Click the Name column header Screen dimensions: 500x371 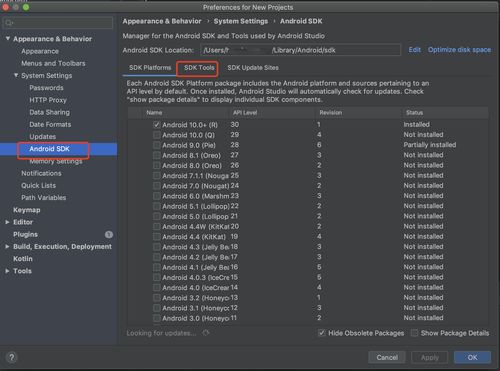point(154,113)
